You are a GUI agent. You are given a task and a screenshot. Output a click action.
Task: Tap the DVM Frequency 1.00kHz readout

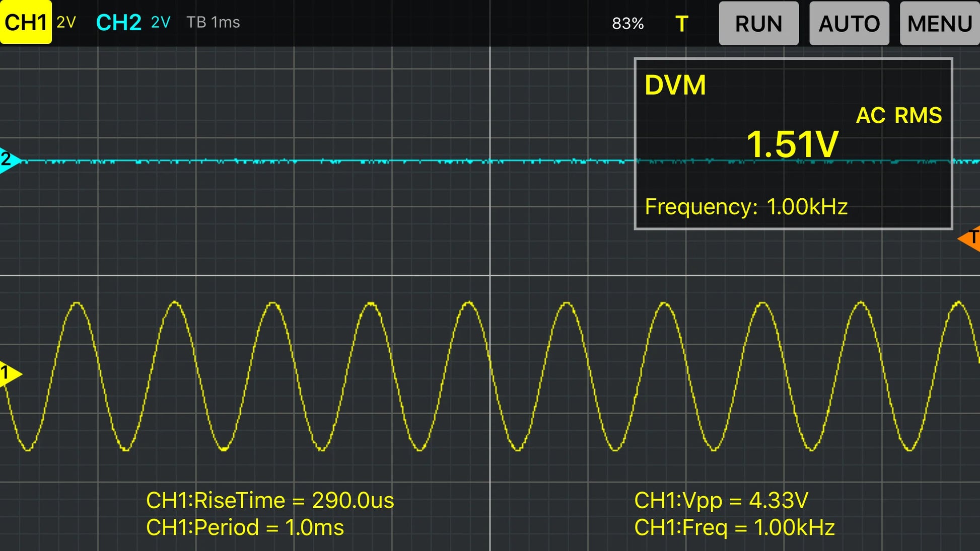coord(746,207)
